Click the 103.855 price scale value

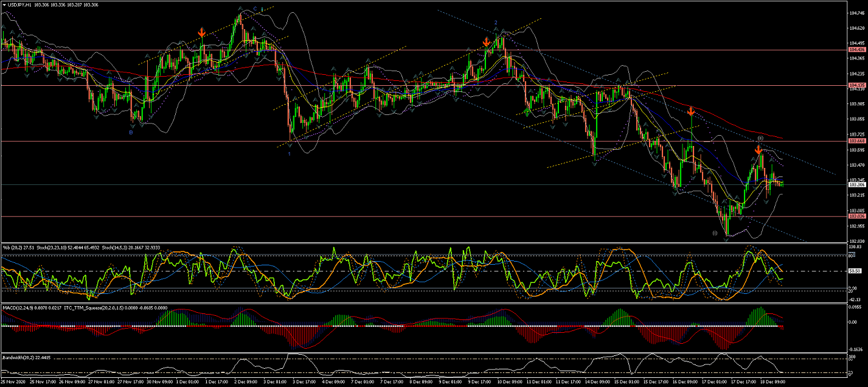[x=858, y=119]
